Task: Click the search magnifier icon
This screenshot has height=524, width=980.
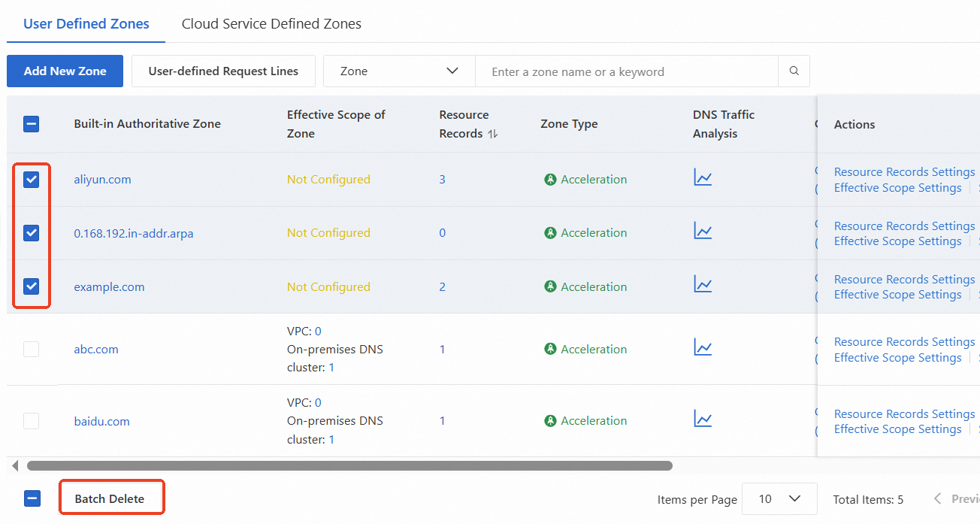Action: pyautogui.click(x=794, y=71)
